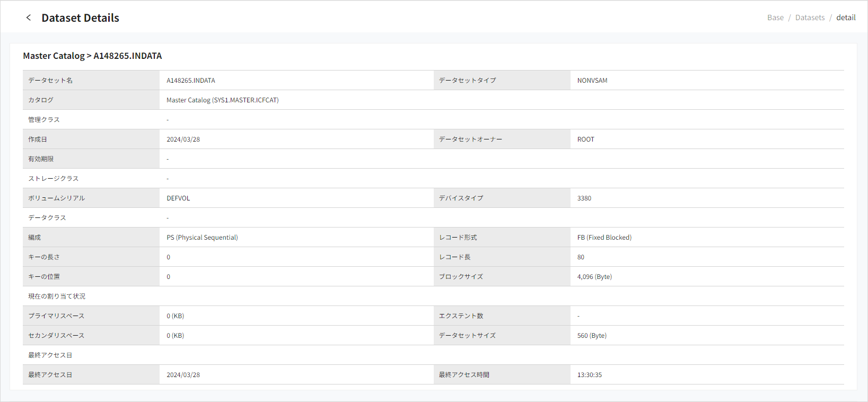Select the ROOT dataset owner value
The height and width of the screenshot is (402, 868).
(585, 139)
